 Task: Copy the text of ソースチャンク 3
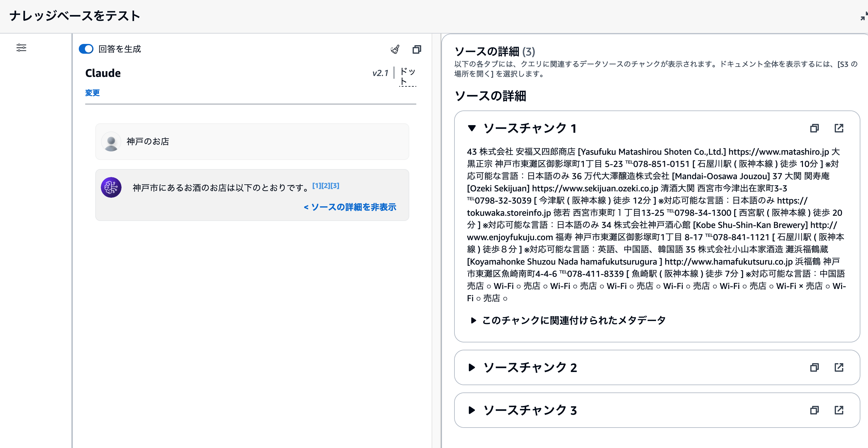pyautogui.click(x=815, y=410)
